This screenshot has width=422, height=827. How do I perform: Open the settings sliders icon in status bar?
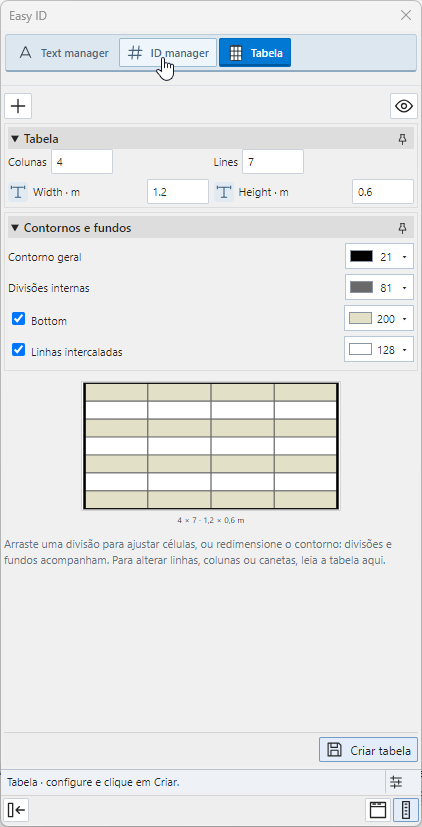click(x=396, y=782)
